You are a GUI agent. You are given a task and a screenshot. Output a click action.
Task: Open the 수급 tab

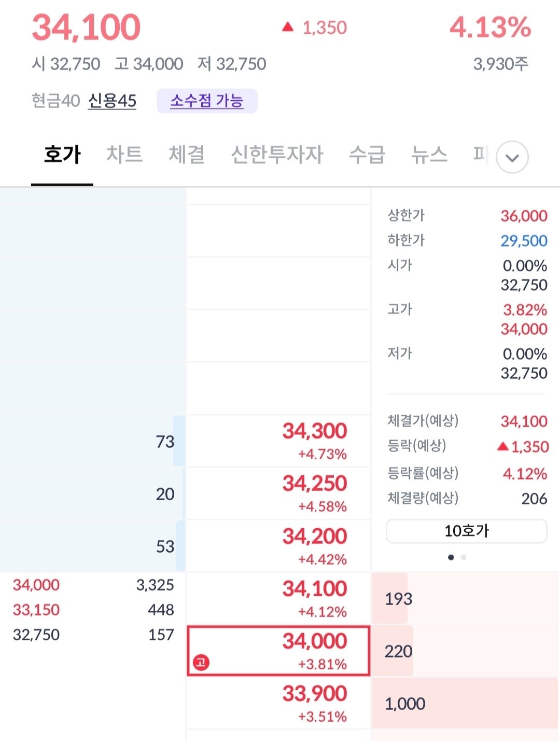367,155
